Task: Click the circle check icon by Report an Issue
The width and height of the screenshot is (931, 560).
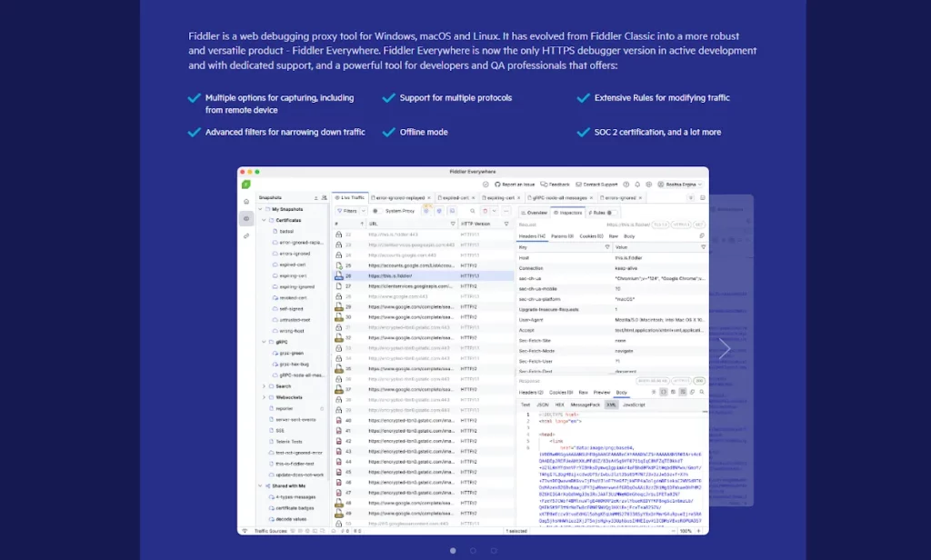Action: coord(486,185)
